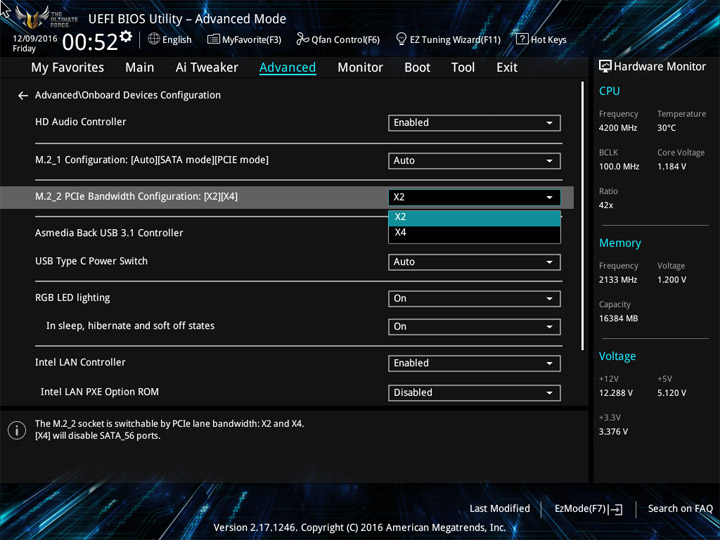Open the Qfan Control fan icon
The width and height of the screenshot is (720, 540).
[x=302, y=39]
